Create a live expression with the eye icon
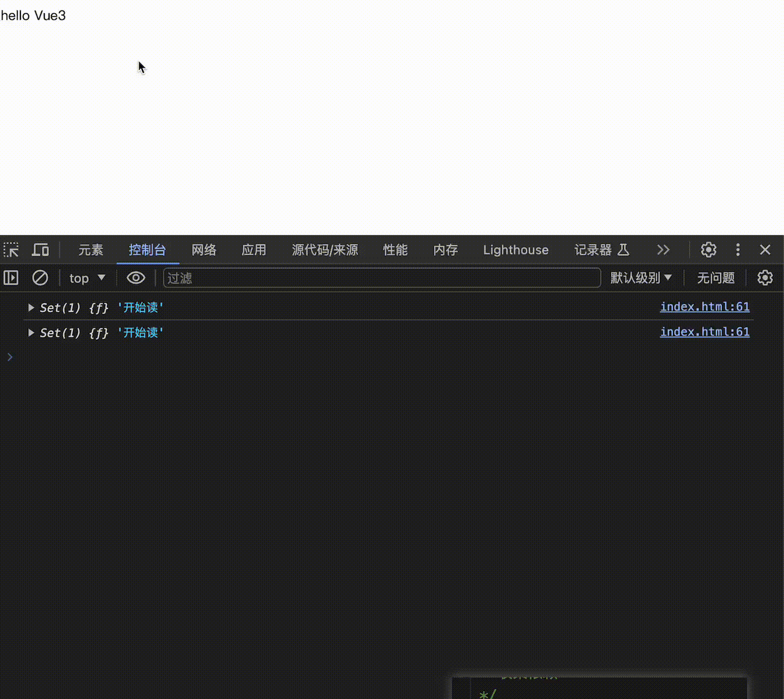Screen dimensions: 784x699 pyautogui.click(x=136, y=278)
